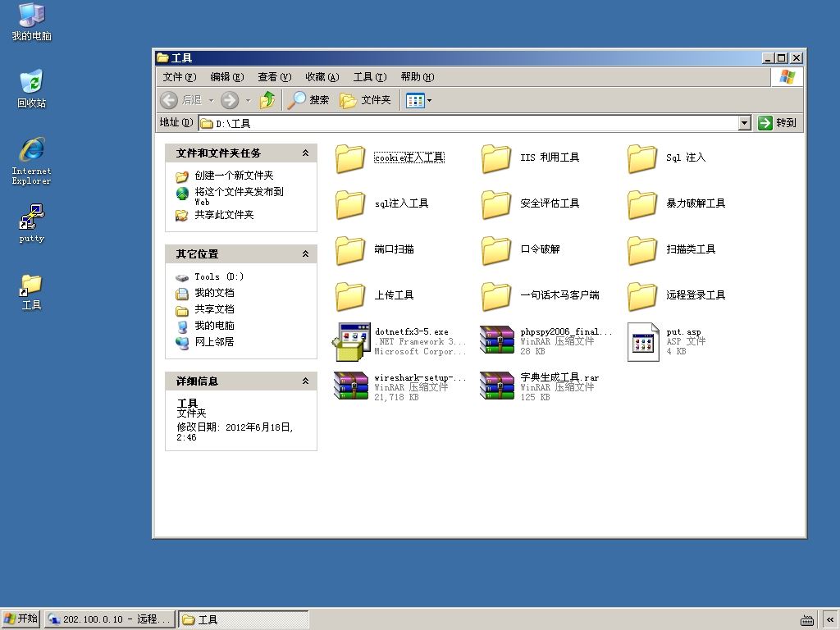Click the keyboard tray icon

(x=807, y=620)
